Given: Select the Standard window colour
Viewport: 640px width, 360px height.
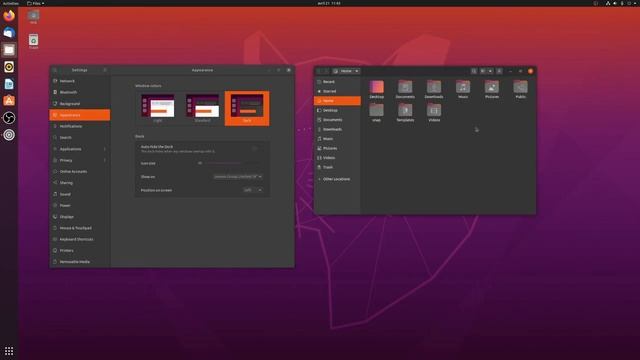Looking at the screenshot, I should [202, 109].
